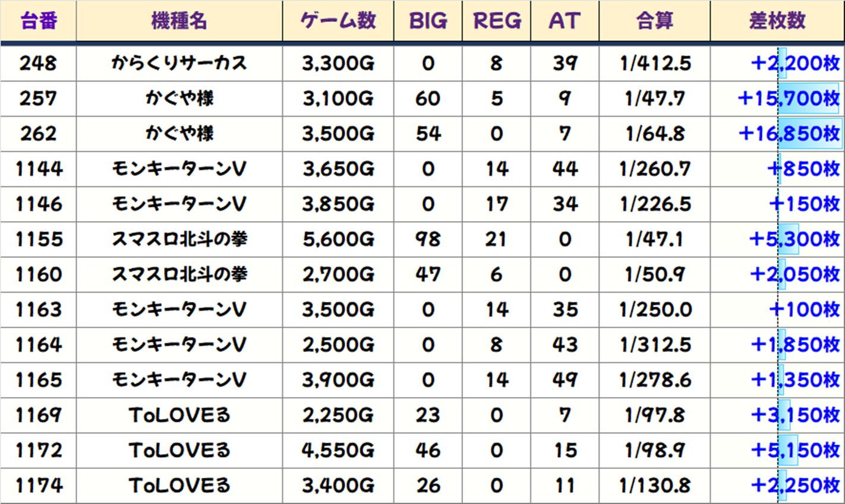Select the 差枚数 column header
Image resolution: width=845 pixels, height=504 pixels.
click(x=777, y=21)
